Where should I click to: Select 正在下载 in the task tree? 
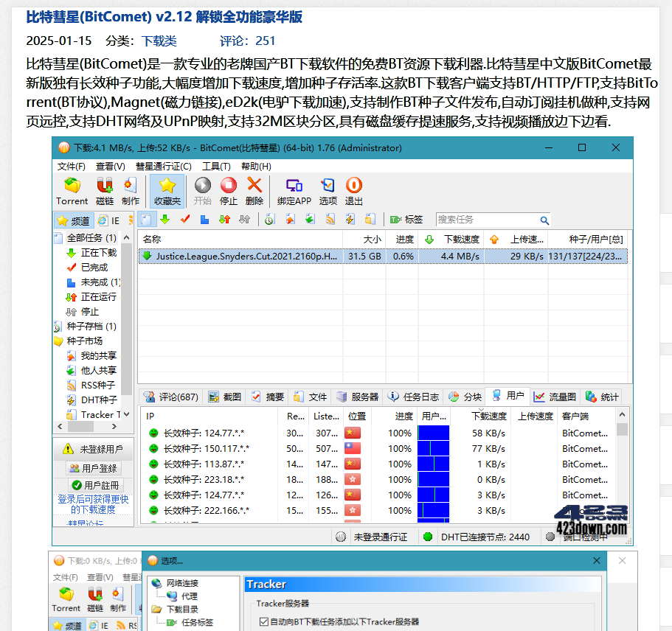click(98, 253)
